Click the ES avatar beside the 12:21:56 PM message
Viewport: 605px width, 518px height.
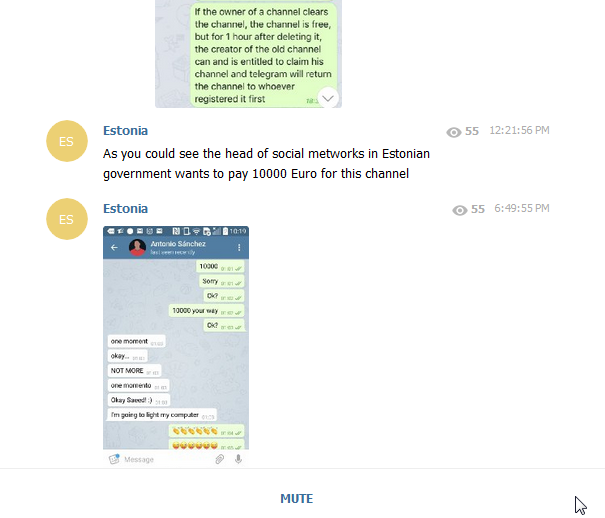point(67,141)
